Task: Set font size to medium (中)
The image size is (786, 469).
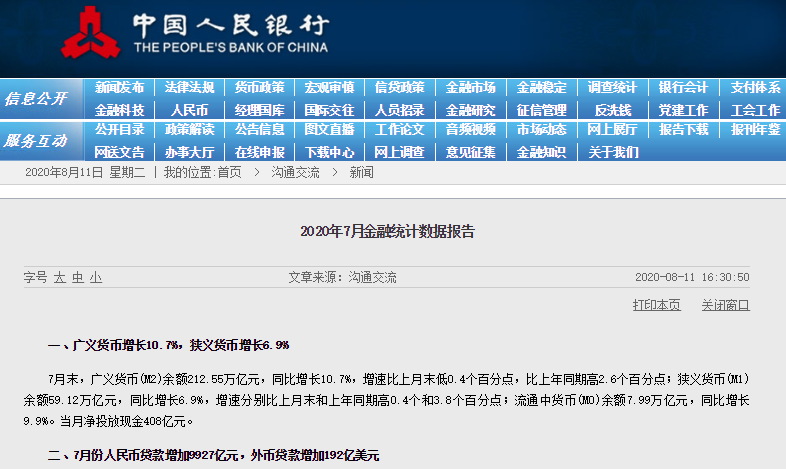Action: coord(78,278)
